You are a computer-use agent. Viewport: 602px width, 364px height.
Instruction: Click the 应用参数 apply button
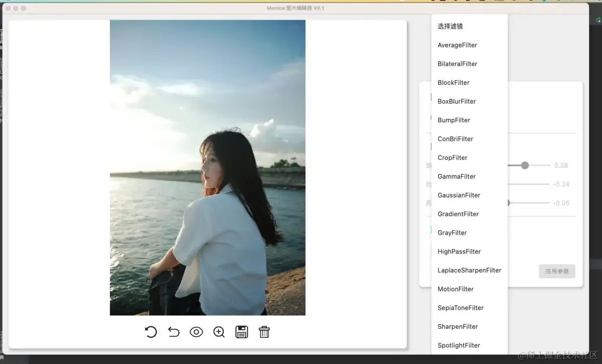tap(557, 271)
